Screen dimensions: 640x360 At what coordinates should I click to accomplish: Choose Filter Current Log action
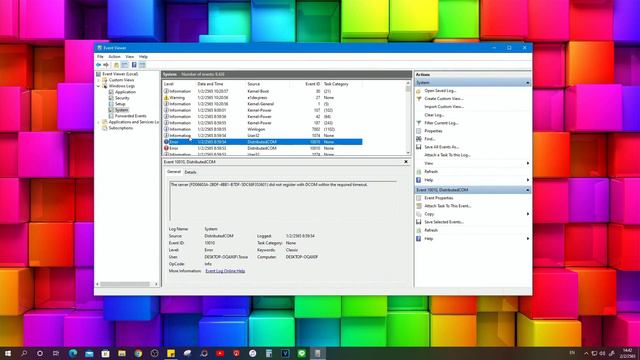click(441, 123)
